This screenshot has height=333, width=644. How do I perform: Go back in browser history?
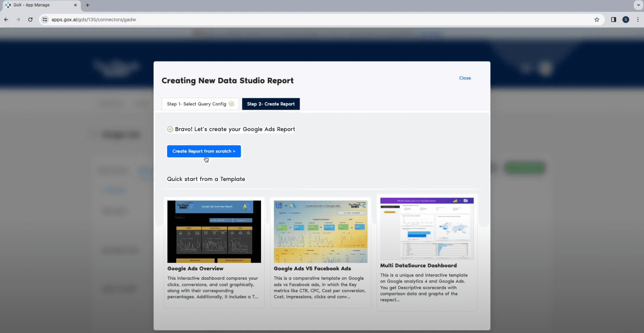pos(6,19)
